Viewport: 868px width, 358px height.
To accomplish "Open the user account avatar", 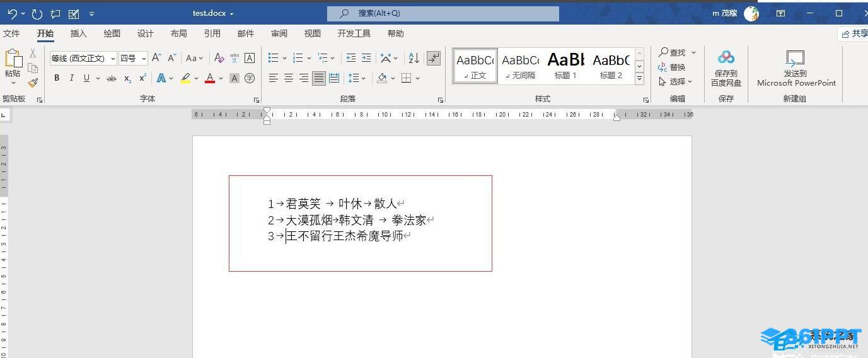I will pos(751,13).
